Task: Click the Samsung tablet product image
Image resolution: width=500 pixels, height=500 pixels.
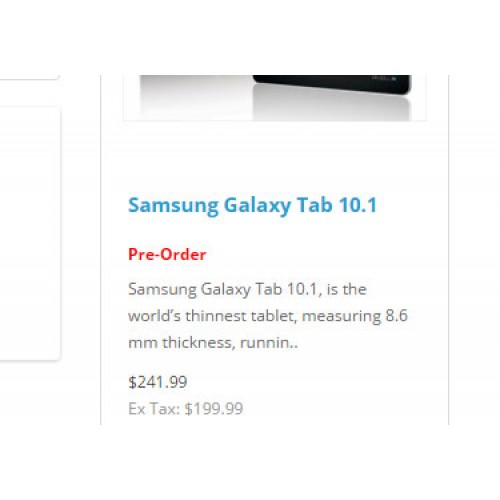Action: 275,98
